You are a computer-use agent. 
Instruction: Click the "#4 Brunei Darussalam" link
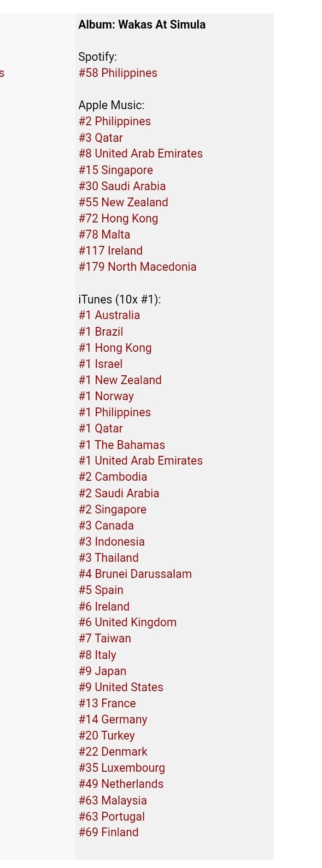135,574
